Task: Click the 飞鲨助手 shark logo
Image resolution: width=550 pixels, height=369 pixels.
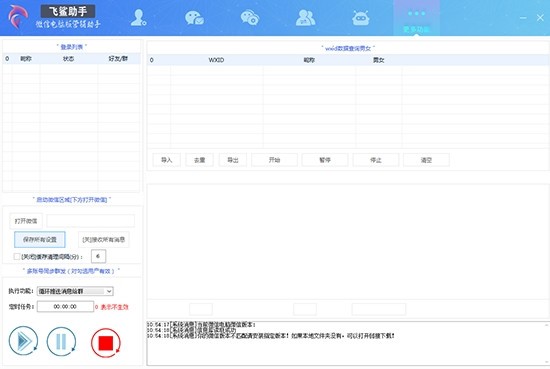Action: [x=18, y=17]
